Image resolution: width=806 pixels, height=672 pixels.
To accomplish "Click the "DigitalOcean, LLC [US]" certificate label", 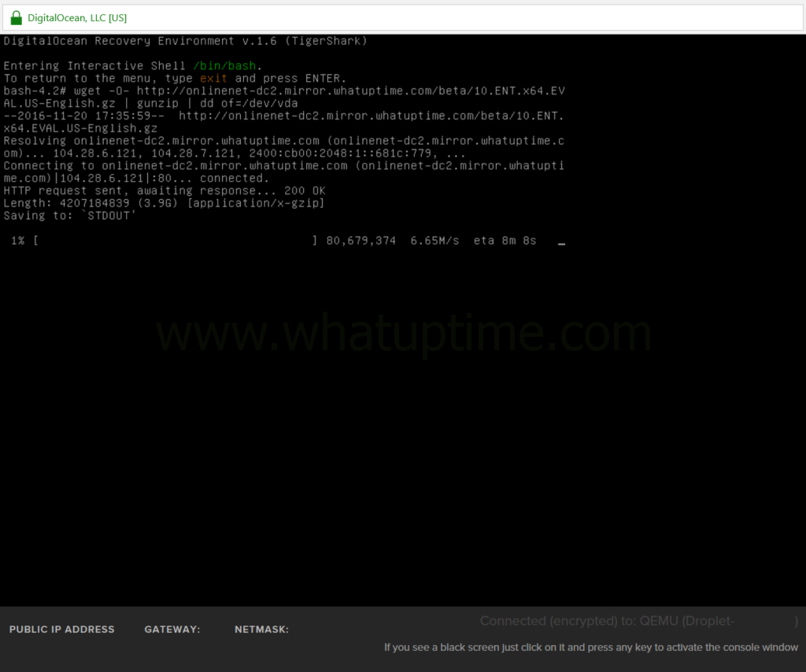I will pyautogui.click(x=77, y=18).
